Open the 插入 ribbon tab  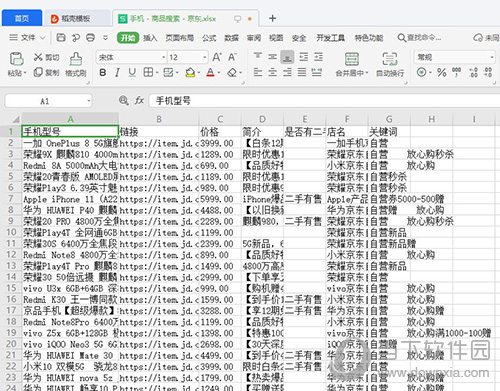pos(150,38)
